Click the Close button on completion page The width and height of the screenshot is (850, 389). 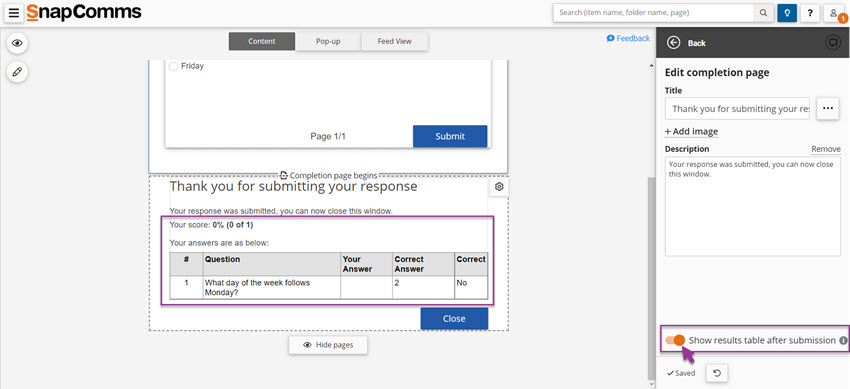pos(454,319)
